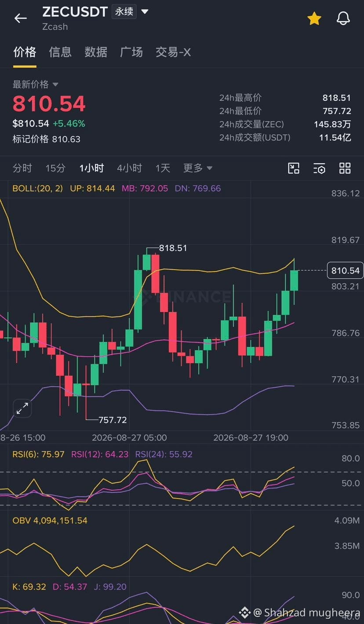The width and height of the screenshot is (364, 624).
Task: Tap the J: 99.20 KDJ value
Action: click(x=110, y=587)
